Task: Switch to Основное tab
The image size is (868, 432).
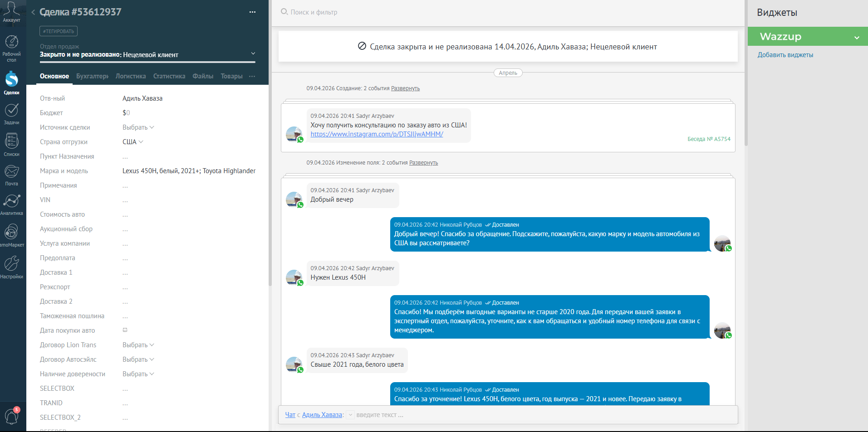Action: point(54,76)
